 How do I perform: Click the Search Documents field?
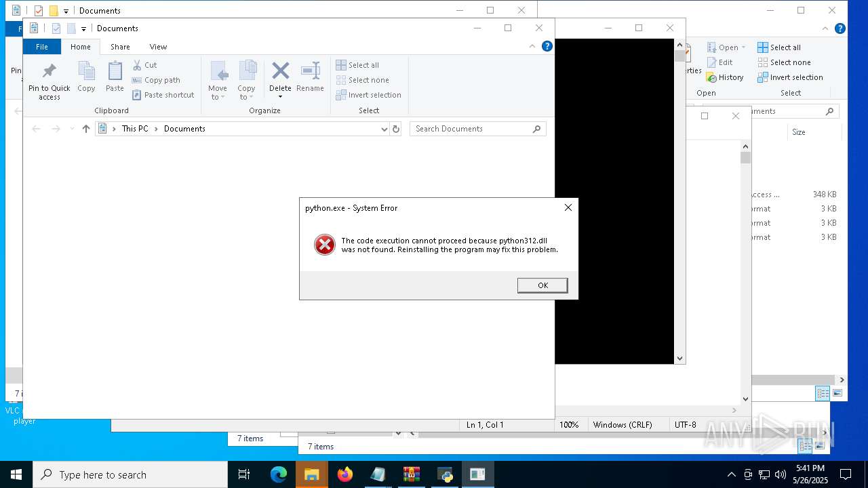(x=477, y=129)
